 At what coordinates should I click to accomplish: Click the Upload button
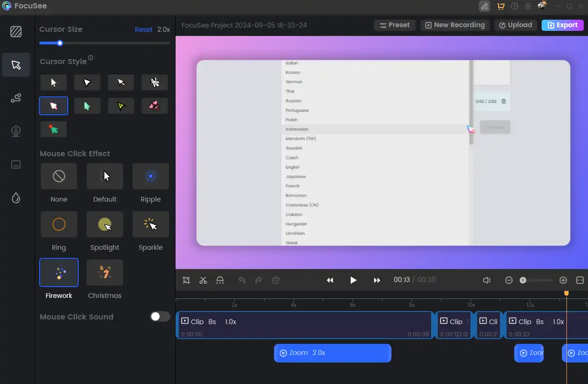[x=515, y=25]
